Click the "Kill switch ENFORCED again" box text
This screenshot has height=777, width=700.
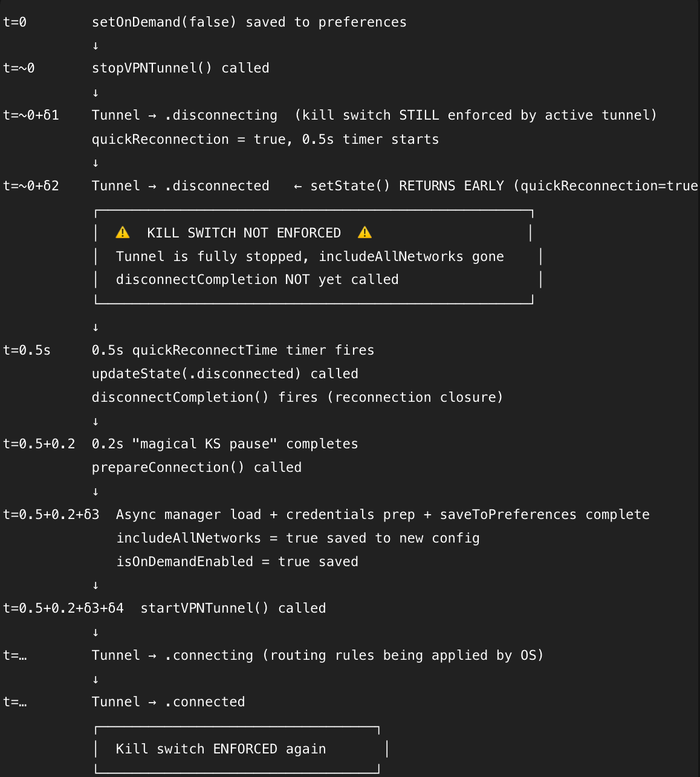pyautogui.click(x=221, y=749)
